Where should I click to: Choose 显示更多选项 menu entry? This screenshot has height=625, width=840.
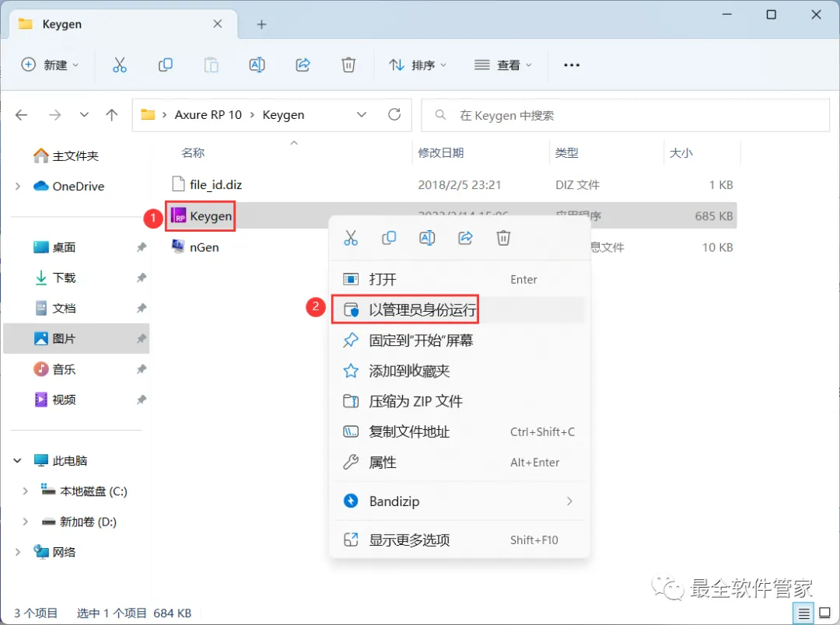459,539
